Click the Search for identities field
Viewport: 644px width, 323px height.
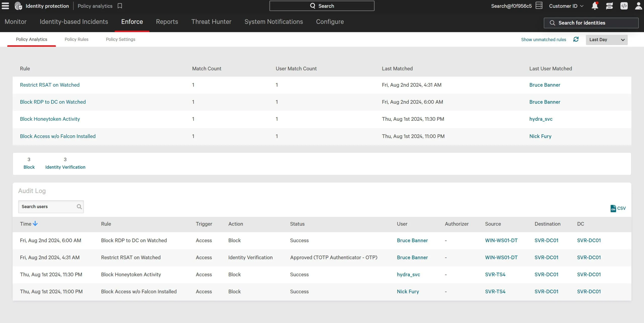coord(591,23)
